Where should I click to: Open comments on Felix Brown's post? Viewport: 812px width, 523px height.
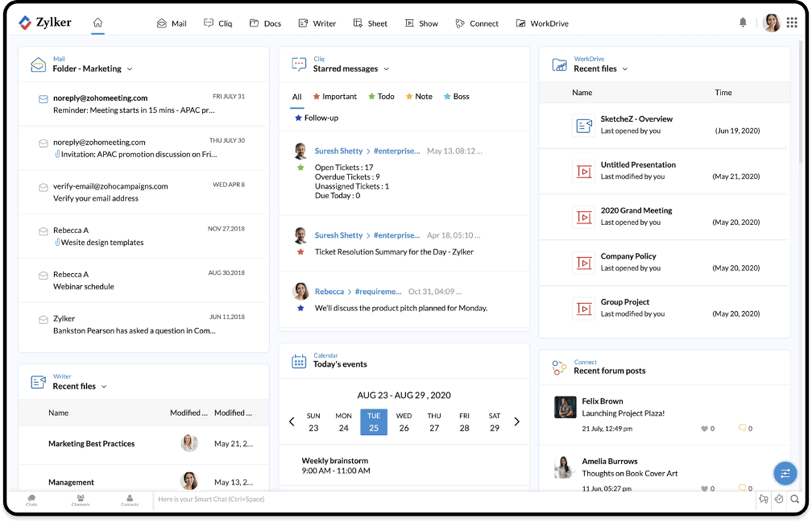(x=742, y=428)
